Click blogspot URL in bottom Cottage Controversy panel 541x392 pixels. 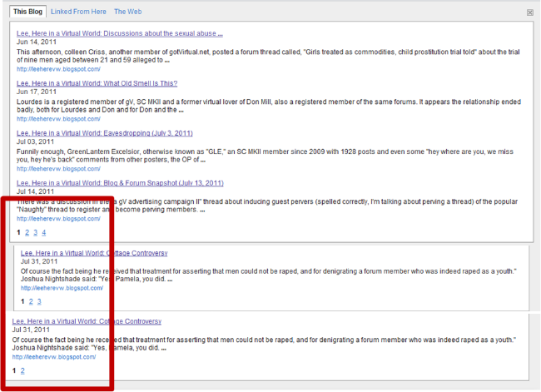[54, 357]
